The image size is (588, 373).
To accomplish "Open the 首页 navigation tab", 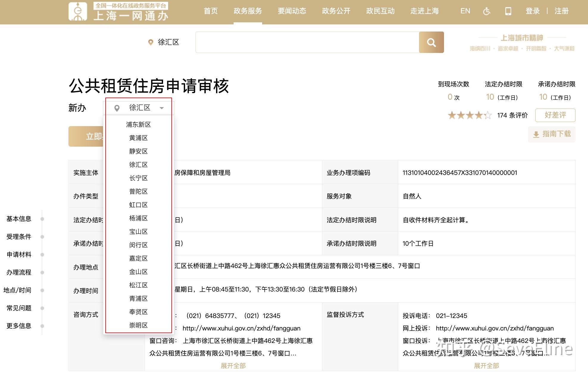I will pyautogui.click(x=211, y=11).
